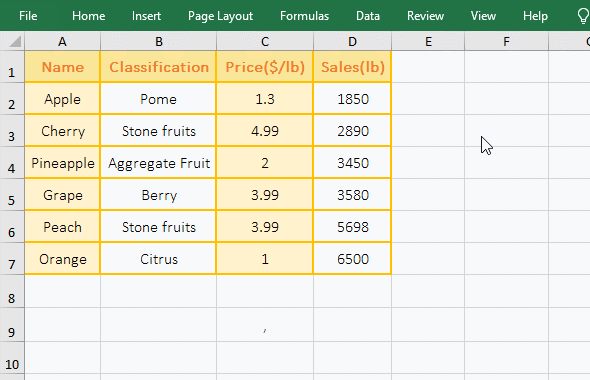The width and height of the screenshot is (590, 380).
Task: Select the View tab
Action: pos(483,16)
